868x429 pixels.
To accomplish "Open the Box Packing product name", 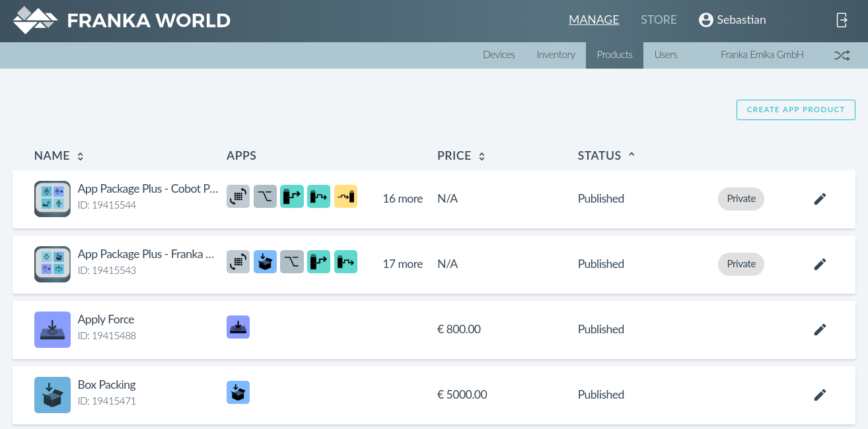I will tap(106, 385).
